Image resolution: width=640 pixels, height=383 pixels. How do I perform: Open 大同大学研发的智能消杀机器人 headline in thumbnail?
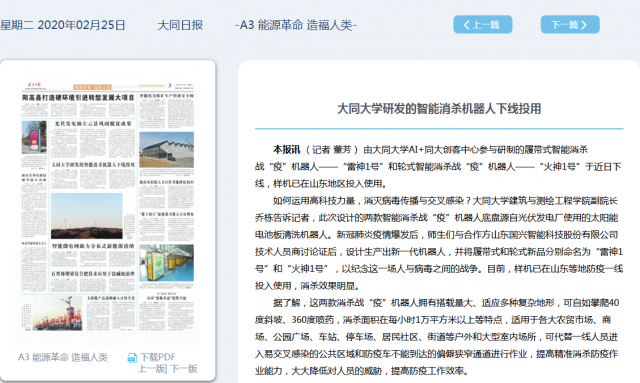pyautogui.click(x=93, y=165)
